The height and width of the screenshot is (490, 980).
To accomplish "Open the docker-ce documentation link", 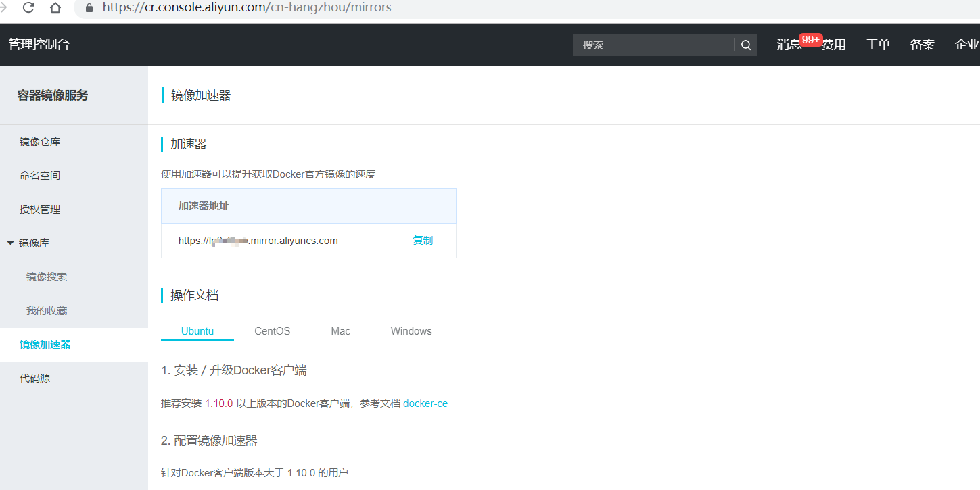I will point(425,403).
